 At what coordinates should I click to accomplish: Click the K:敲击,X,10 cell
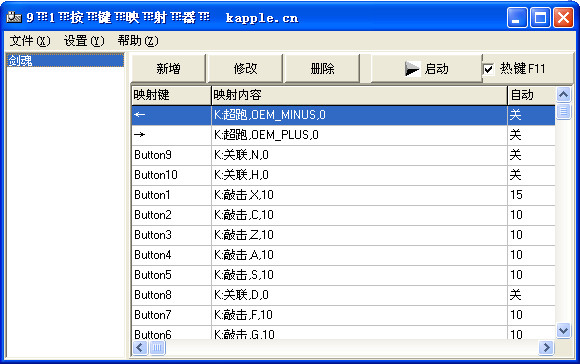click(359, 195)
